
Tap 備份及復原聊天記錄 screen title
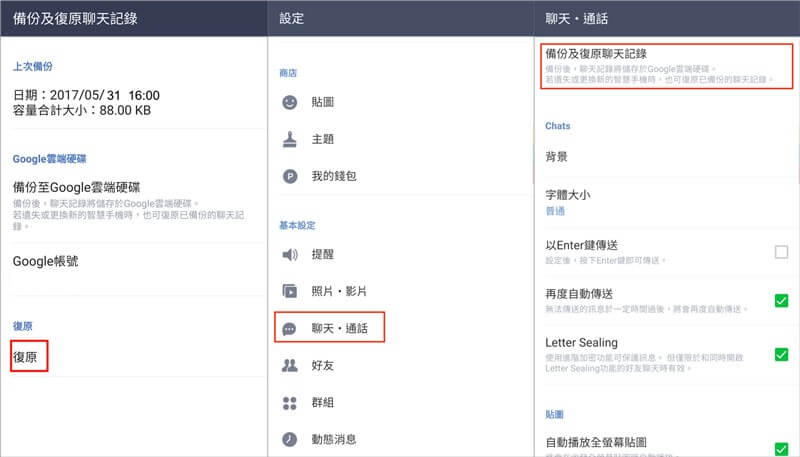tap(75, 19)
